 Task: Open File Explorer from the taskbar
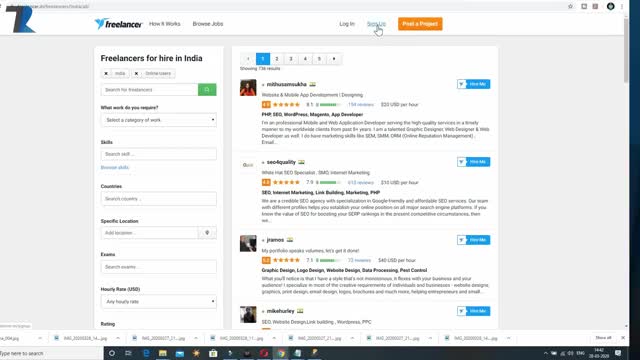pos(162,353)
